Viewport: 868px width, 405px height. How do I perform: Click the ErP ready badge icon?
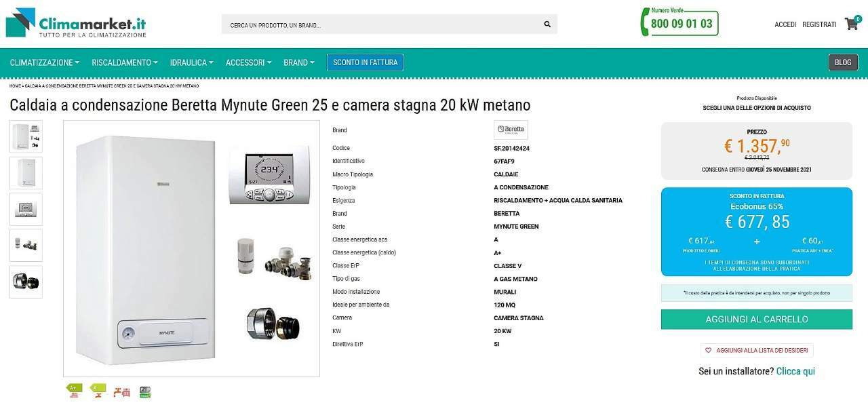tap(145, 391)
